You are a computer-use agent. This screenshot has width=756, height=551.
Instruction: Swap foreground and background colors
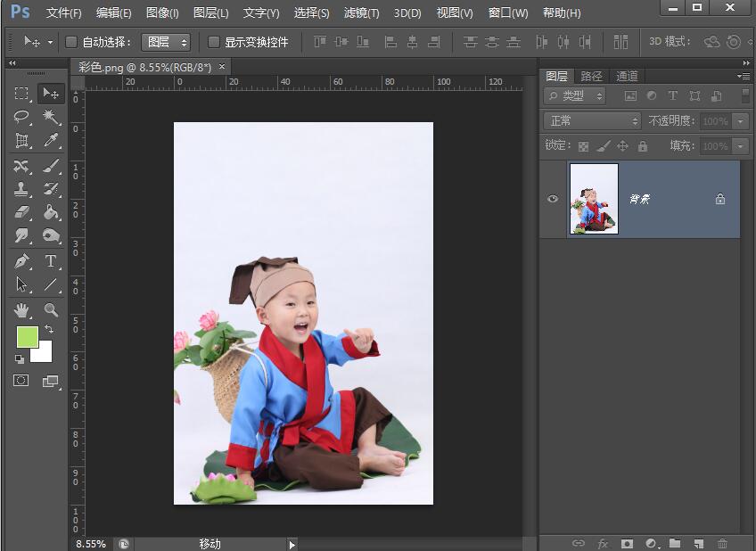click(x=49, y=329)
